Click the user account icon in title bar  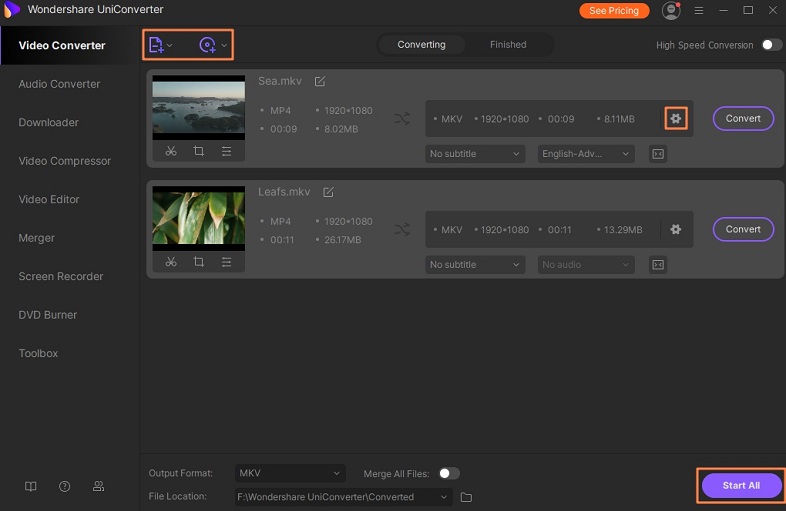point(671,10)
